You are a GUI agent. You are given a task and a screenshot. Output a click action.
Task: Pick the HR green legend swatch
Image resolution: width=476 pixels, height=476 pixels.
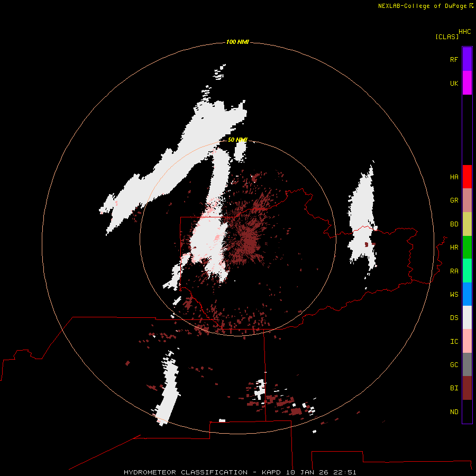pos(467,248)
